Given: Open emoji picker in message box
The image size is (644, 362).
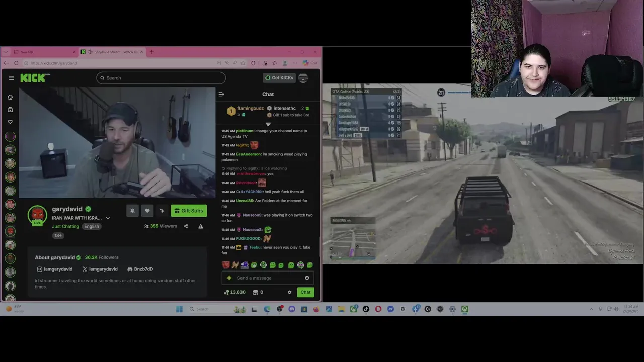Looking at the screenshot, I should point(307,278).
